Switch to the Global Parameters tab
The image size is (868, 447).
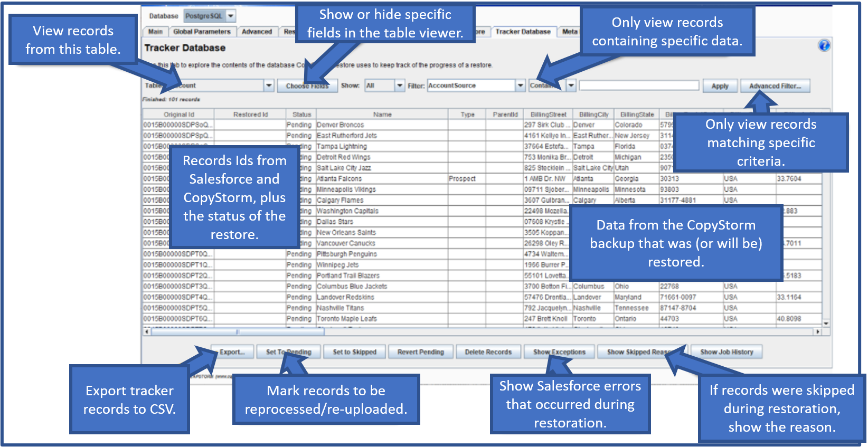click(202, 32)
